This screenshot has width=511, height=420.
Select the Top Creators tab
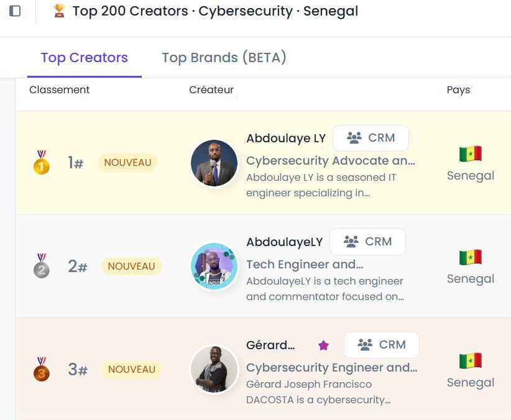pos(85,58)
